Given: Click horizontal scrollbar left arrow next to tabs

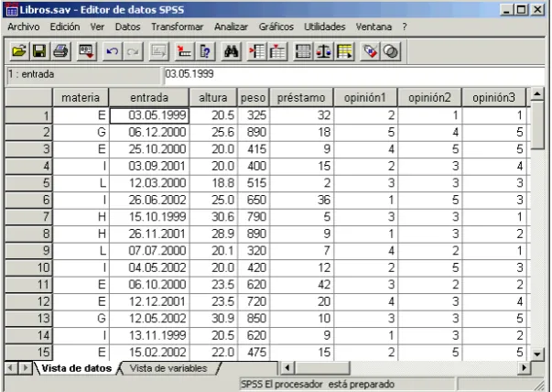Looking at the screenshot, I should point(287,368).
